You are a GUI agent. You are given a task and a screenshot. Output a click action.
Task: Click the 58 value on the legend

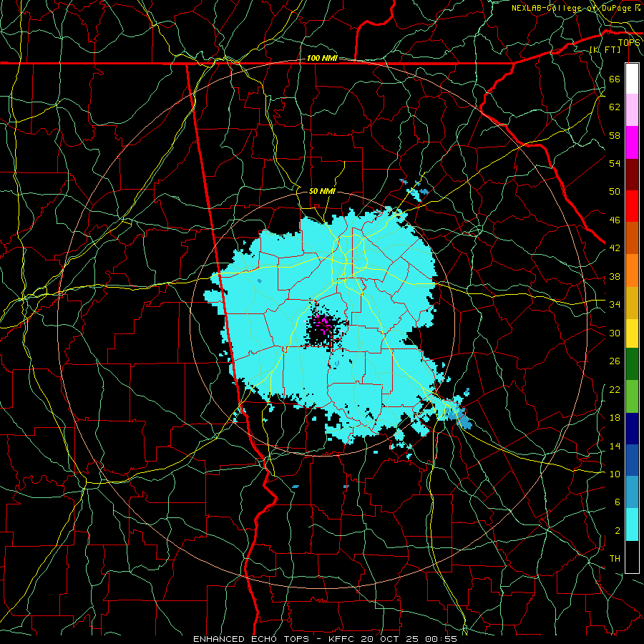615,135
